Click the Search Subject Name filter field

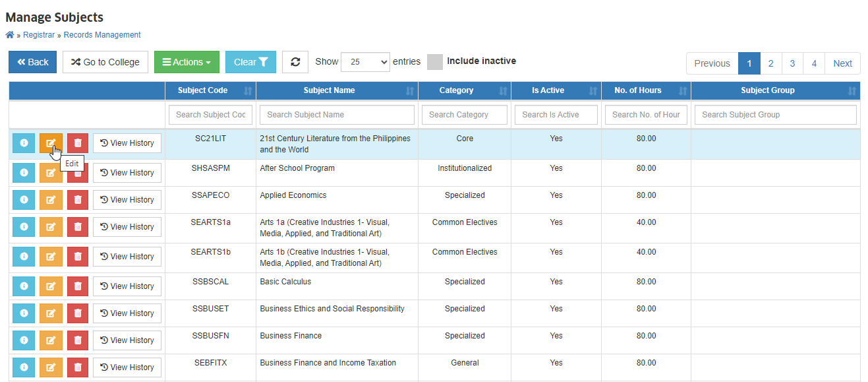click(x=337, y=115)
